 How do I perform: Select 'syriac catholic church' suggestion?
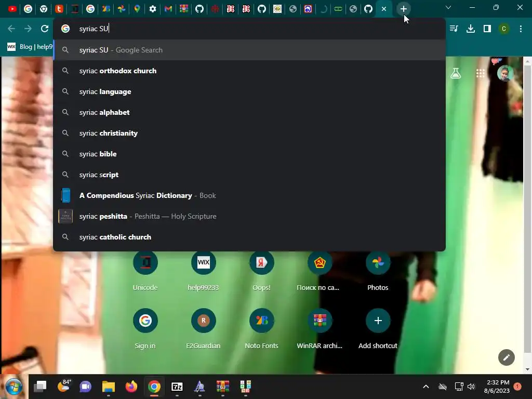click(249, 237)
